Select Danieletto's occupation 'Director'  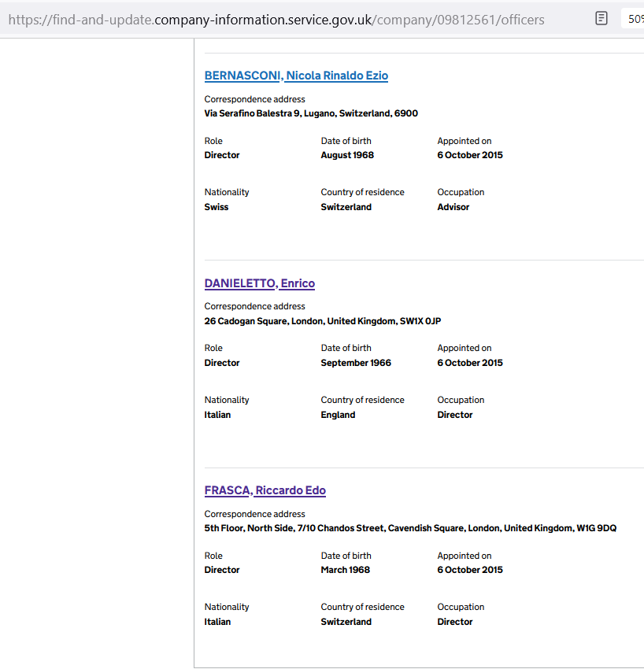455,415
